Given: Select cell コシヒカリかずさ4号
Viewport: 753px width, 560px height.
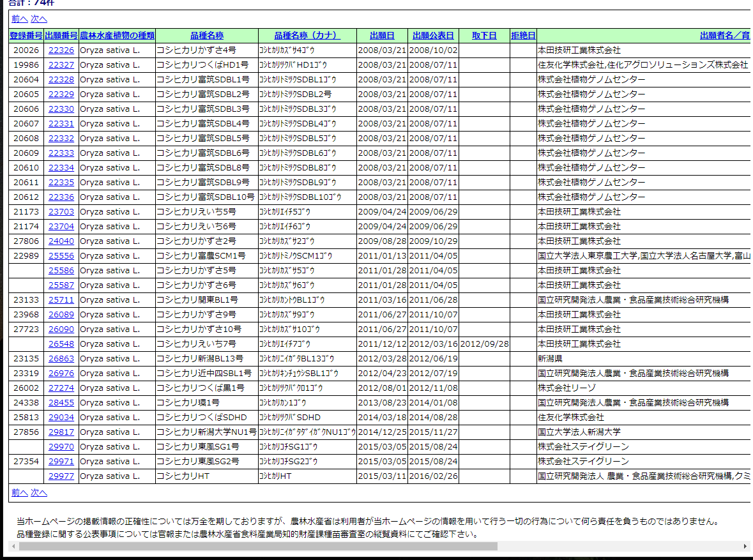Looking at the screenshot, I should [207, 50].
